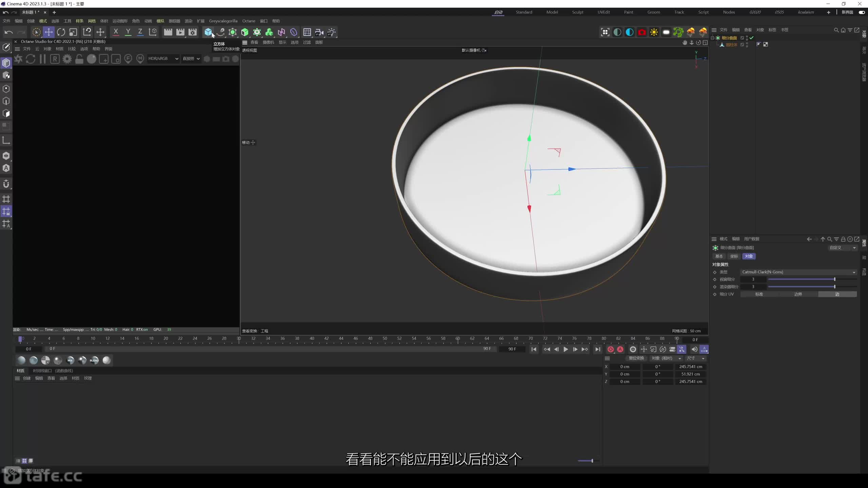The width and height of the screenshot is (868, 488).
Task: Open the Greyscalegorilla menu
Action: [223, 21]
